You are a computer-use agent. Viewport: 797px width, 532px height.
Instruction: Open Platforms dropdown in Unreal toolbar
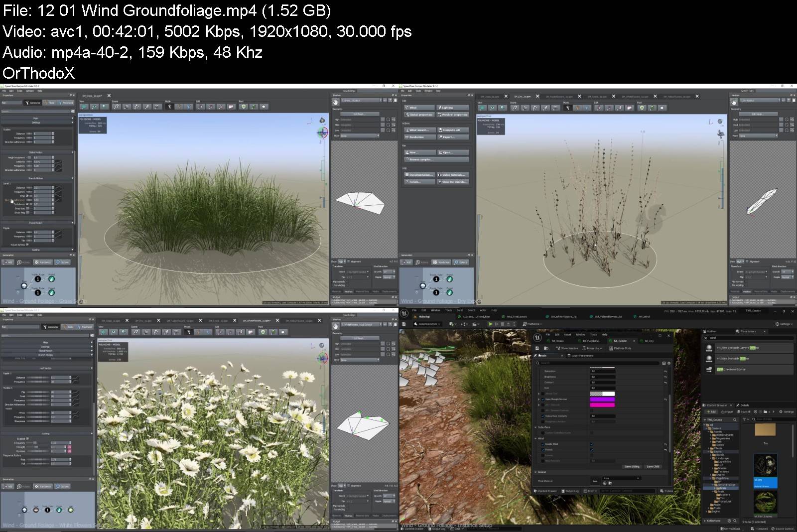[532, 324]
